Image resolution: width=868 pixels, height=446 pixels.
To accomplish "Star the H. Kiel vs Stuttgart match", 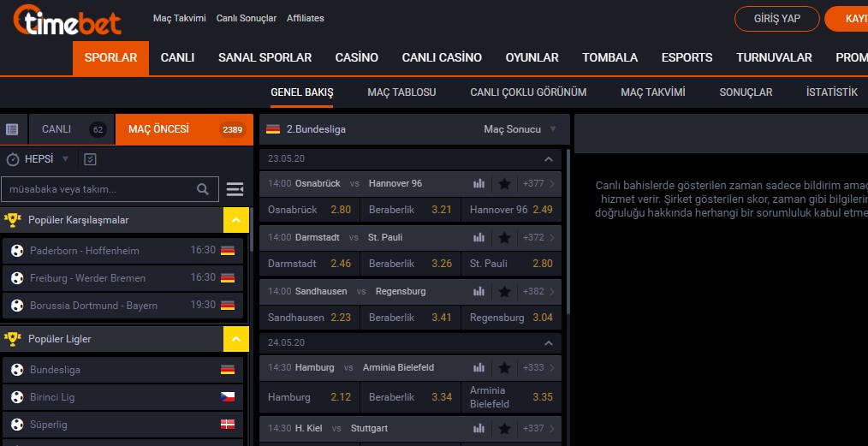I will 504,429.
